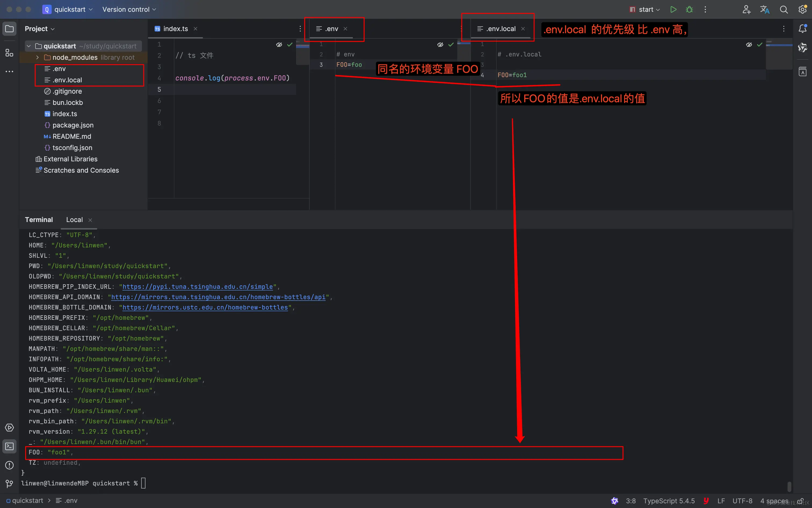Click the Translate icon in toolbar
812x508 pixels.
[765, 9]
